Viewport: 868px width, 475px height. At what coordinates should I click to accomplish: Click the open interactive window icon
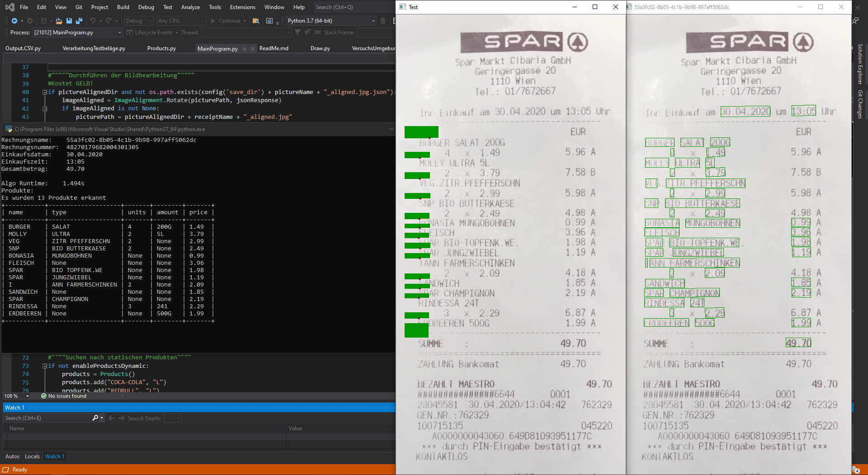click(269, 21)
